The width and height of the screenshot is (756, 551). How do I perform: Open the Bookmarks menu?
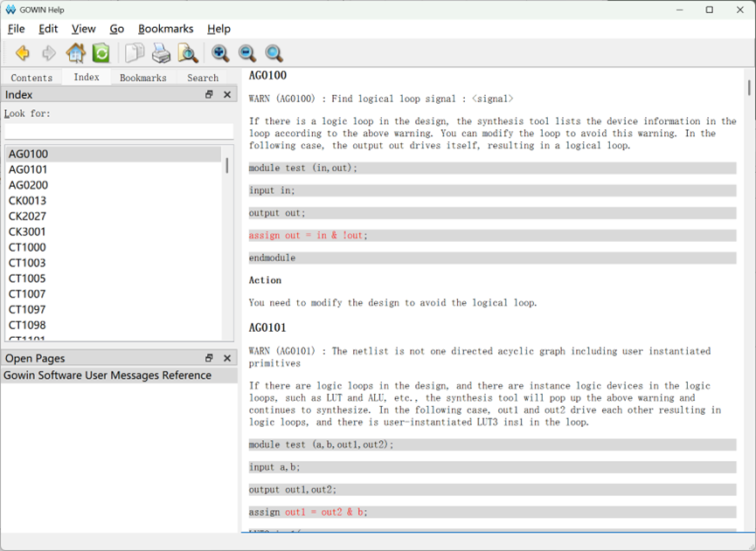point(166,29)
